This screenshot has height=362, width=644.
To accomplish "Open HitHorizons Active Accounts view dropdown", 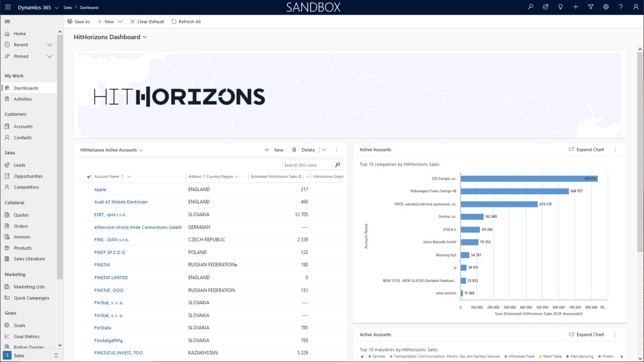I will [x=141, y=150].
